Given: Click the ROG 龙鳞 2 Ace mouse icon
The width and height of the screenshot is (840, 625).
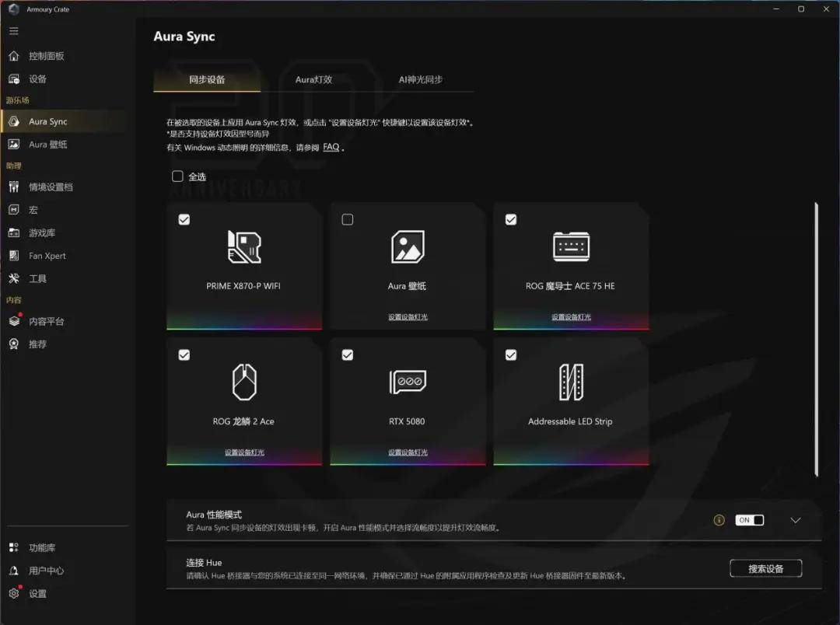Looking at the screenshot, I should coord(244,382).
